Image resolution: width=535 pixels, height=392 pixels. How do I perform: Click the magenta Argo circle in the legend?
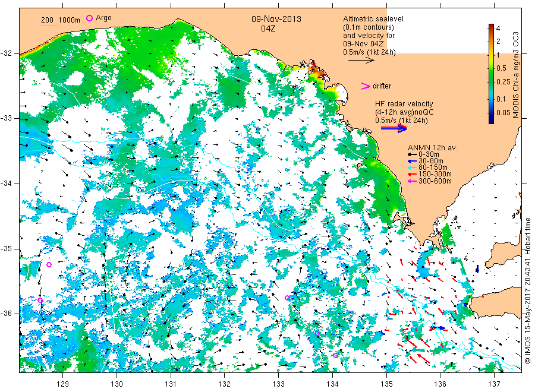(x=89, y=18)
